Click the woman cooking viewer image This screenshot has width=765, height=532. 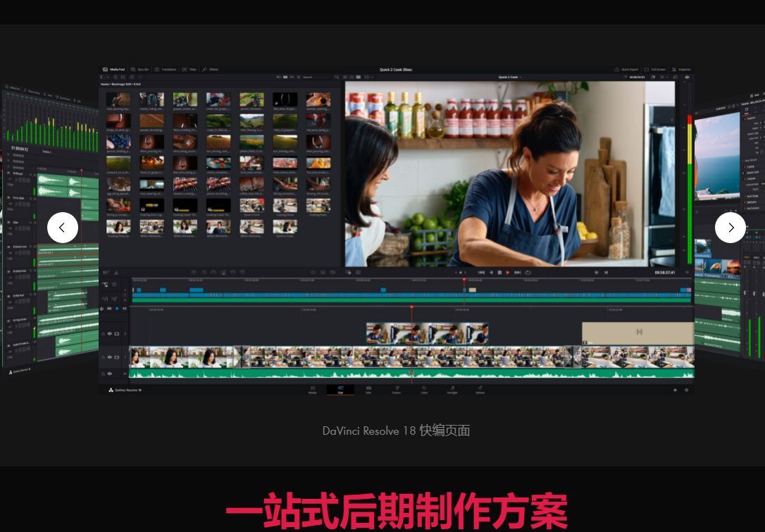click(510, 174)
